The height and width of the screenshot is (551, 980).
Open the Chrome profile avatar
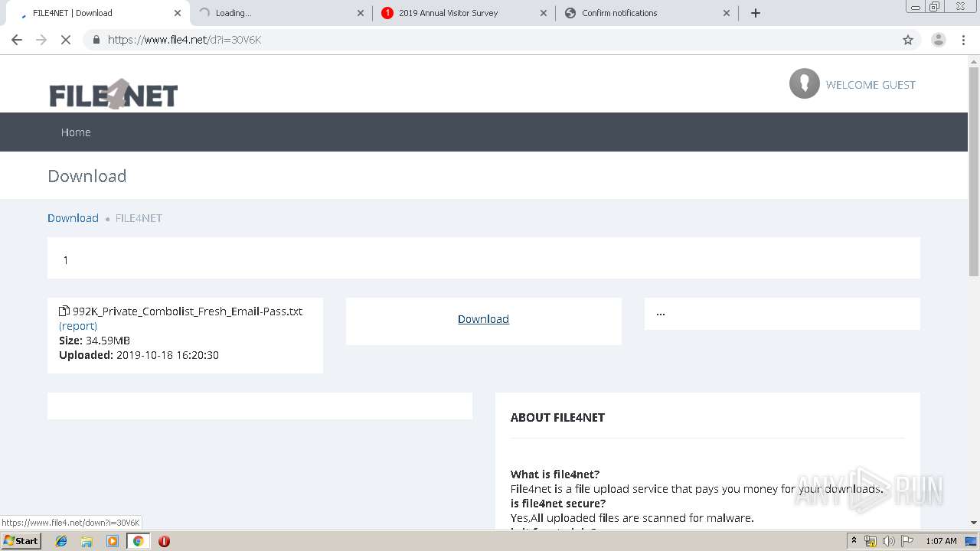point(938,40)
